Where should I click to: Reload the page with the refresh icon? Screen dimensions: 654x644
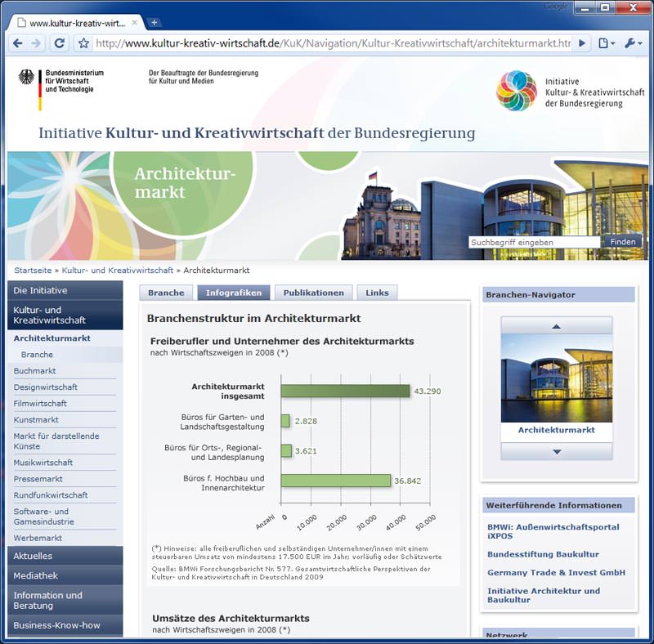[59, 43]
